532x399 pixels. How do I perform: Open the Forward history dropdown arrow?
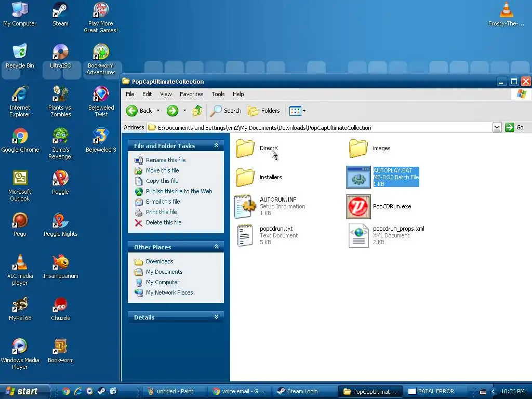click(184, 111)
